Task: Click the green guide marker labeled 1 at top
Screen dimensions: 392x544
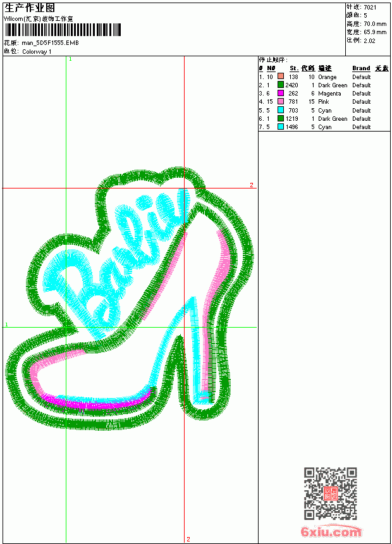Action: [x=70, y=59]
